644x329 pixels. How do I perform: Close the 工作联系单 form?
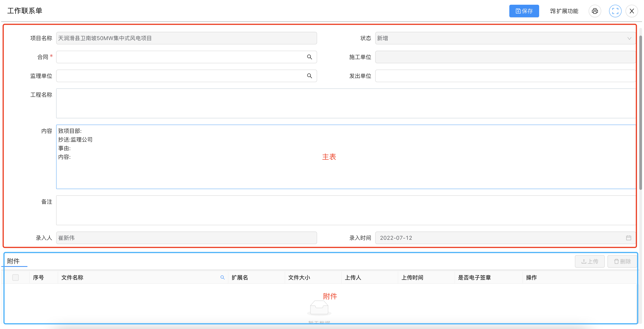coord(632,11)
